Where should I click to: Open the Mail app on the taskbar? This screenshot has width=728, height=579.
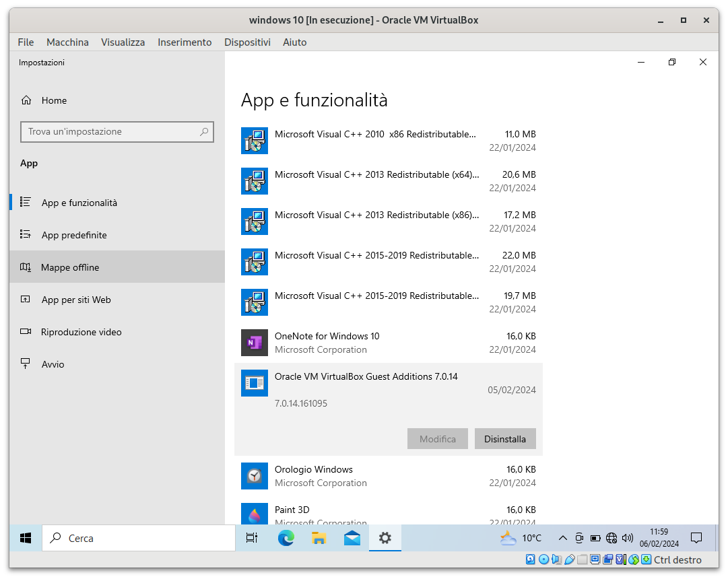click(x=352, y=538)
